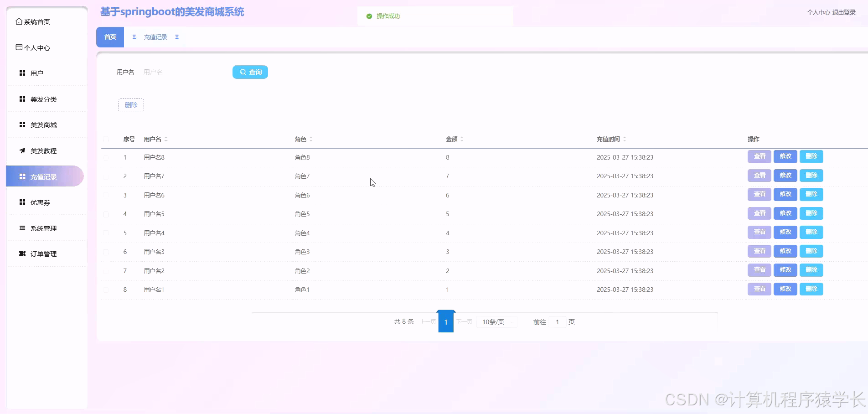Open 优惠券 via its sidebar icon
Image resolution: width=868 pixels, height=414 pixels.
tap(22, 202)
